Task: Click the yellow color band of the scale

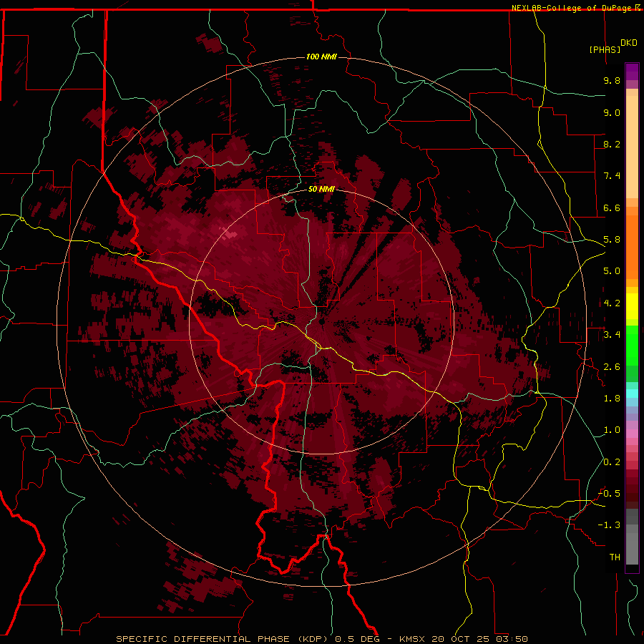Action: (632, 306)
